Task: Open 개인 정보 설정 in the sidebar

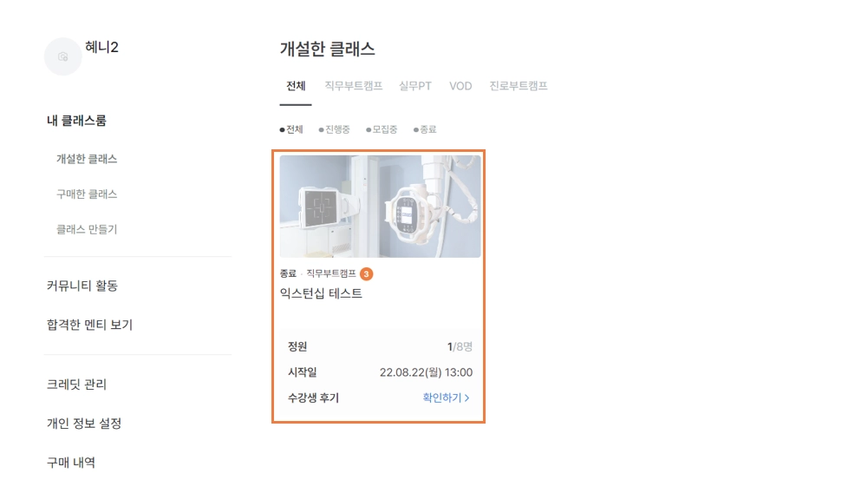Action: [84, 424]
